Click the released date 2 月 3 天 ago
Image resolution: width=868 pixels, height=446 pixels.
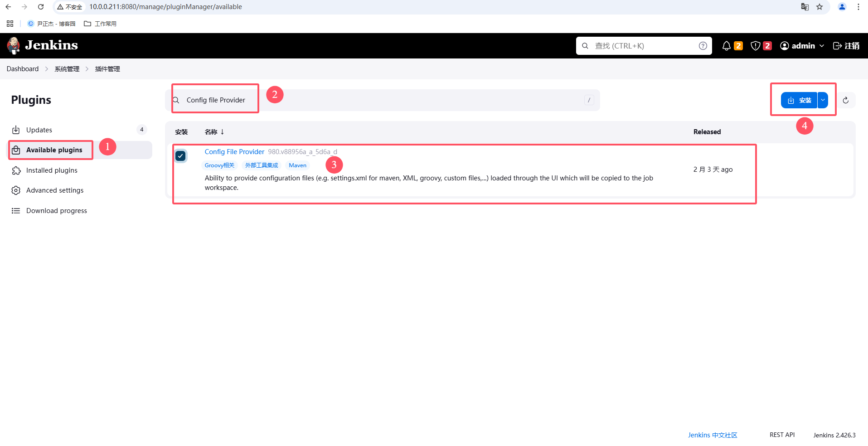coord(713,170)
